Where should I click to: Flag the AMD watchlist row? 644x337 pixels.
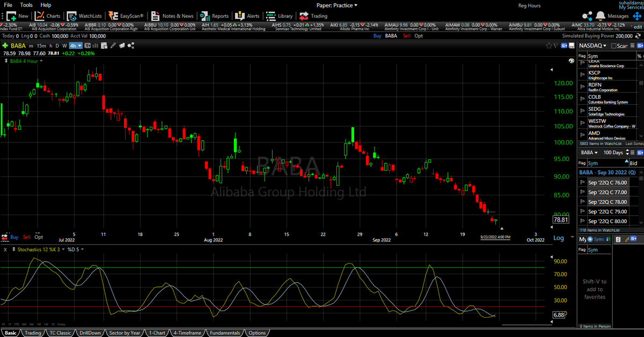point(582,135)
